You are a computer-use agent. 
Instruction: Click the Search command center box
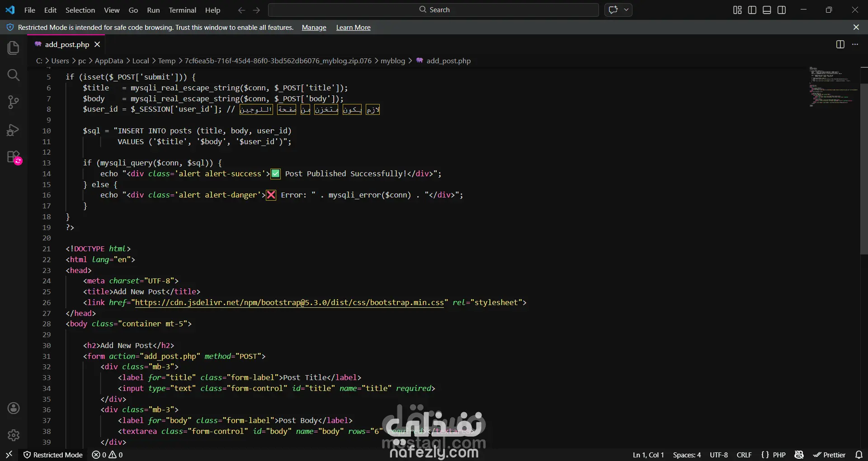[434, 9]
